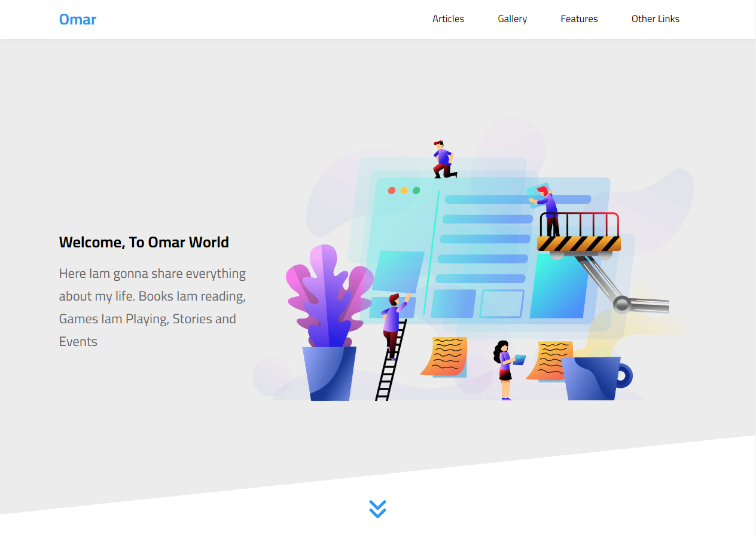Click the Omar logo link

click(78, 20)
